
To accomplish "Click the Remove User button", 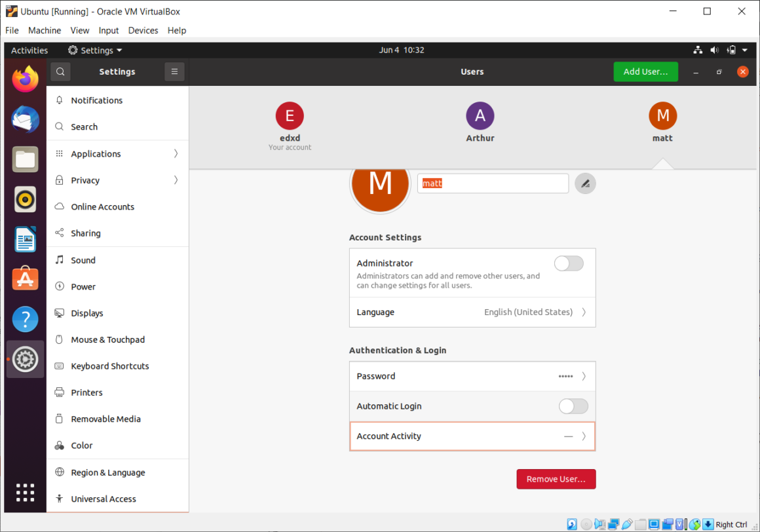I will tap(556, 479).
